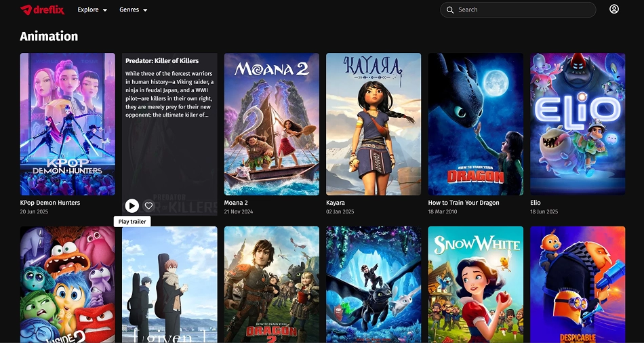This screenshot has height=343, width=644.
Task: Expand the Explore dropdown menu
Action: pos(92,10)
